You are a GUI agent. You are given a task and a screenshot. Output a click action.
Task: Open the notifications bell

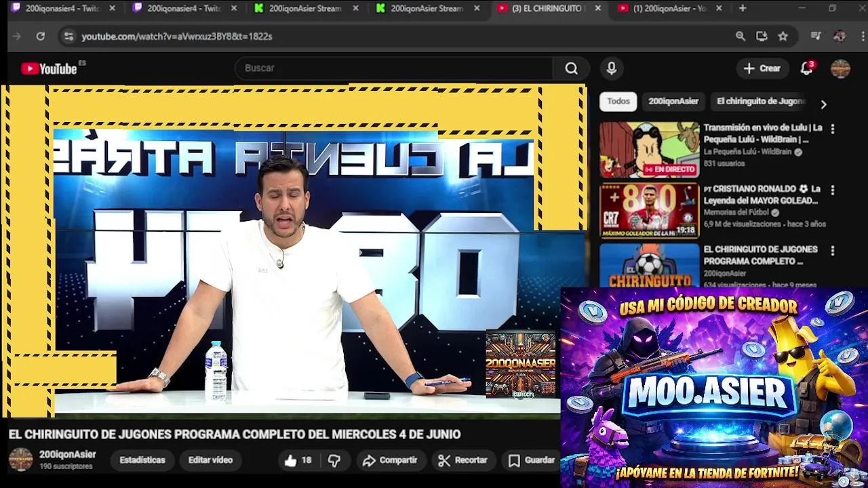click(x=807, y=68)
